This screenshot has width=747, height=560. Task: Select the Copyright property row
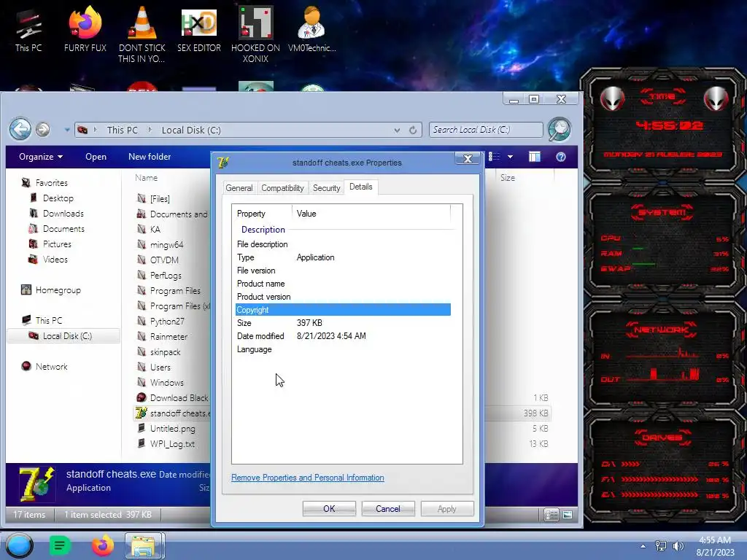pyautogui.click(x=343, y=309)
